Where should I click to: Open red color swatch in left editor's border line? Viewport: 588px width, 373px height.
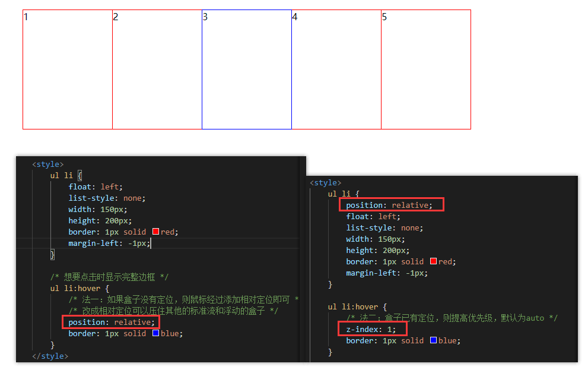click(x=155, y=232)
